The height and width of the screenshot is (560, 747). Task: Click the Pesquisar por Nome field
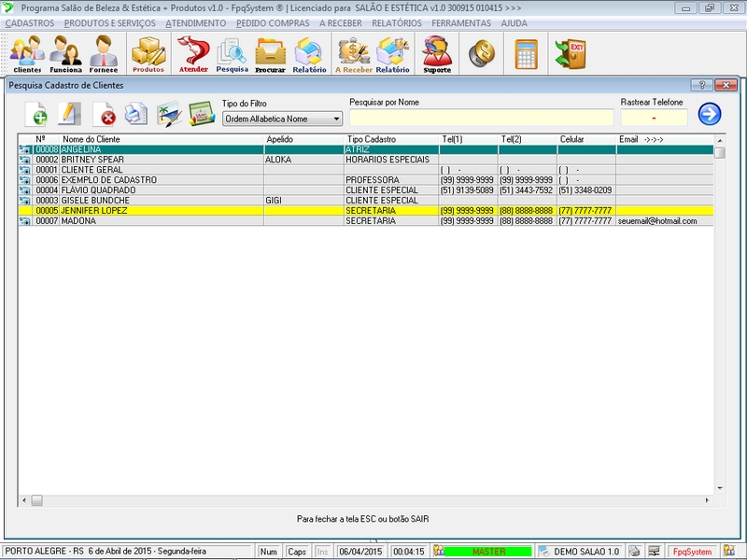click(481, 118)
